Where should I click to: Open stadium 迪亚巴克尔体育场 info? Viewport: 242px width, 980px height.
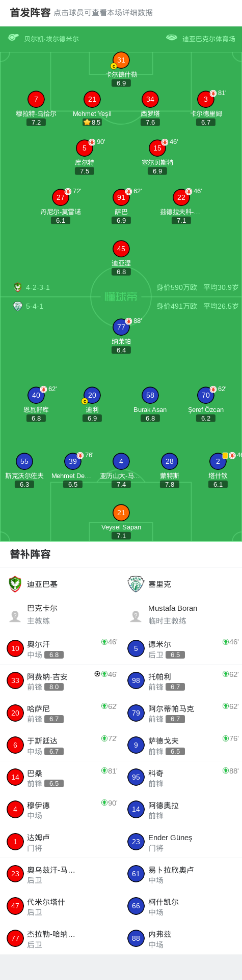[209, 39]
